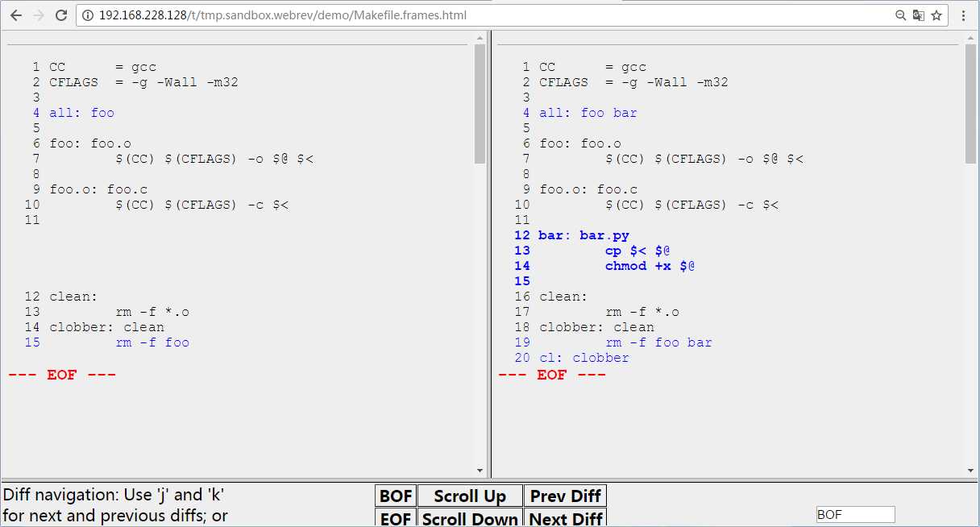Bookmark page with the star icon
Screen dimensions: 980x527
coord(936,15)
